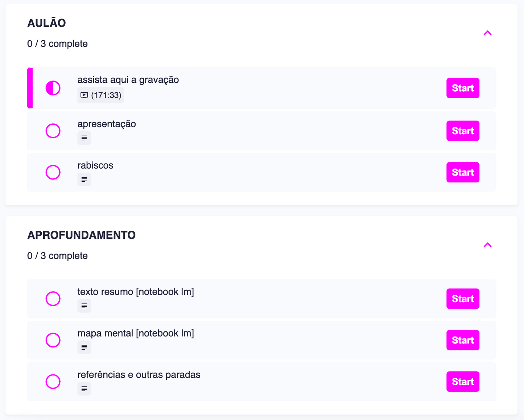
Task: Click the APROFUNDAMENTO section heading
Action: pyautogui.click(x=81, y=235)
